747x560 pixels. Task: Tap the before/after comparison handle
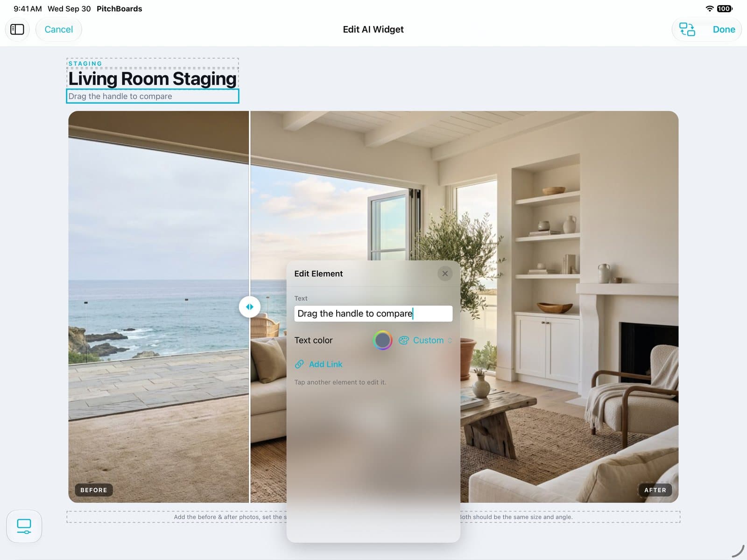tap(250, 307)
